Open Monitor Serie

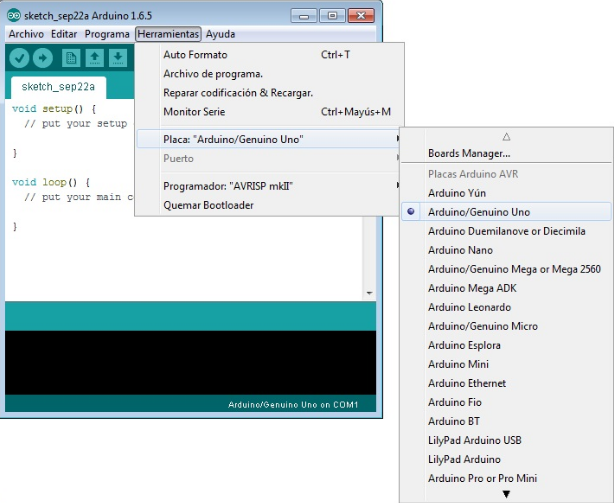pos(269,112)
